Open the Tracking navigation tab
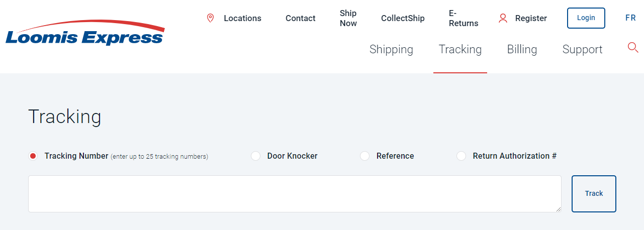 (460, 49)
